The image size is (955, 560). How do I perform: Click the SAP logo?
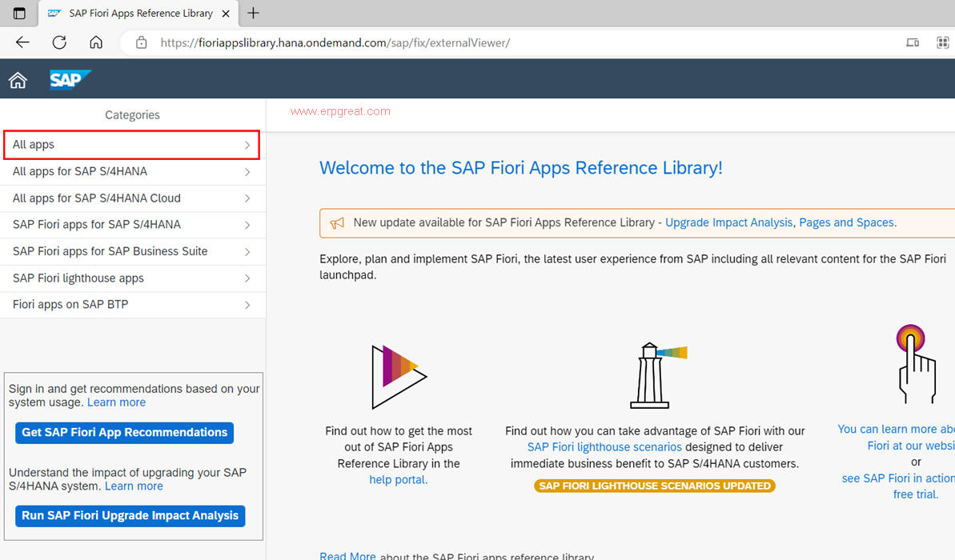(x=70, y=79)
